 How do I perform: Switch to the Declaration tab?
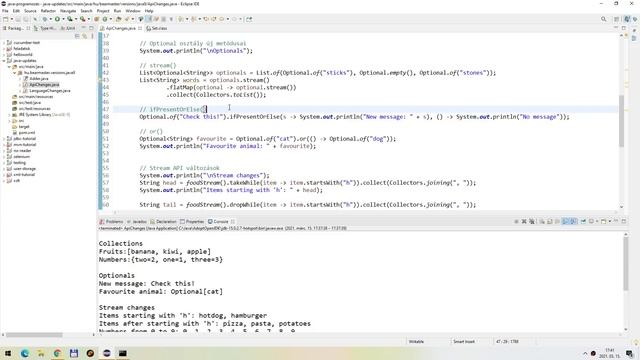(x=163, y=221)
